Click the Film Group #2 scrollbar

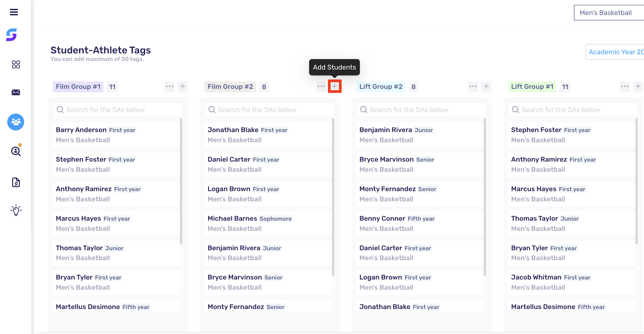click(x=333, y=197)
